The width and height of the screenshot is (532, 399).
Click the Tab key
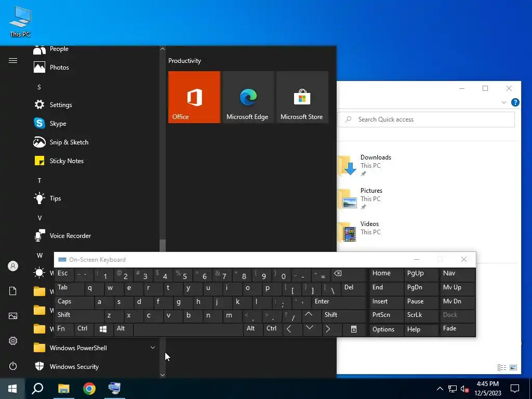70,288
